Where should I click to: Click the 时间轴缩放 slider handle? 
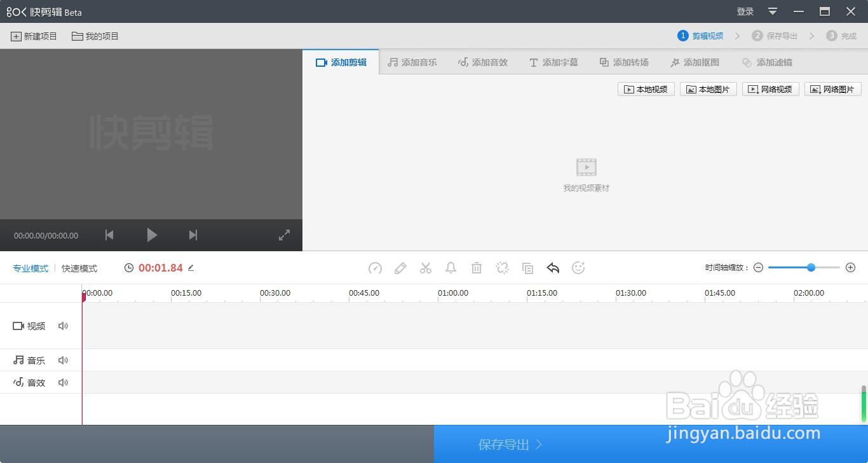click(x=811, y=268)
